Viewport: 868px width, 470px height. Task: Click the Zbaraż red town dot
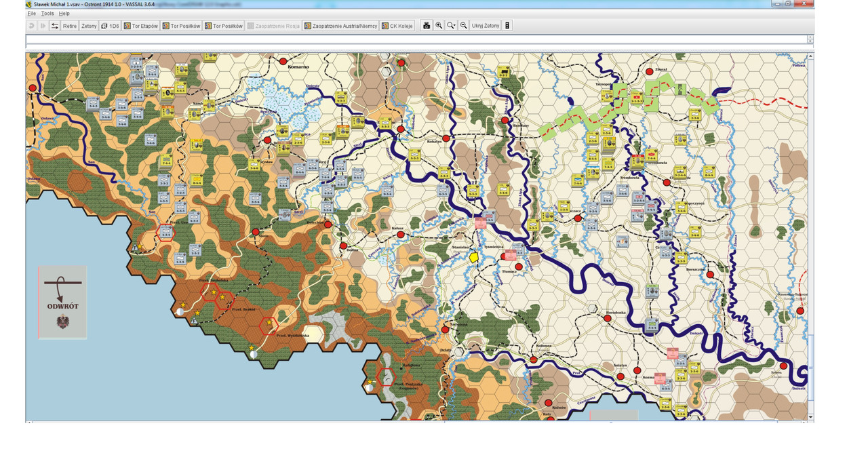tap(649, 71)
